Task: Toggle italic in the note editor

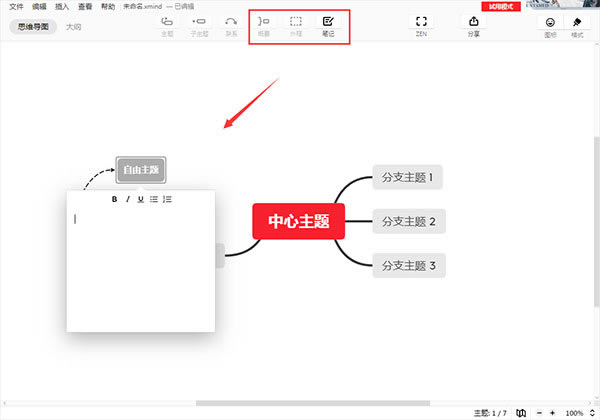Action: click(127, 199)
